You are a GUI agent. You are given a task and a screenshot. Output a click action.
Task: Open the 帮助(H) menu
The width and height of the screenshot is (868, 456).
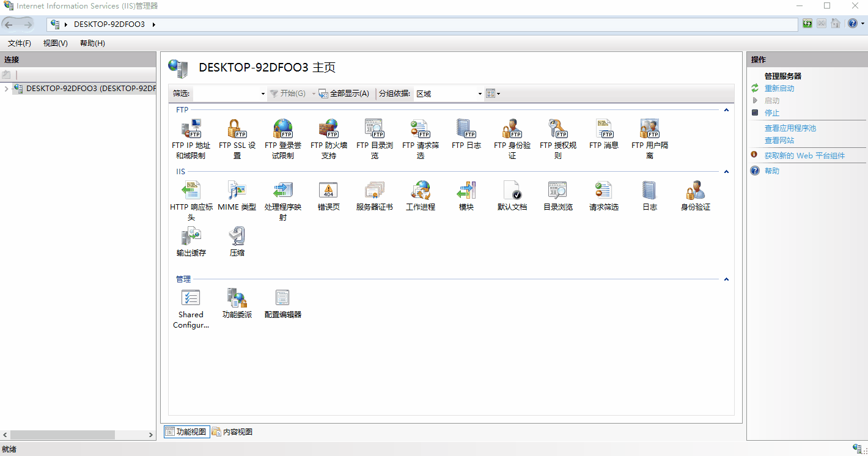click(x=92, y=43)
